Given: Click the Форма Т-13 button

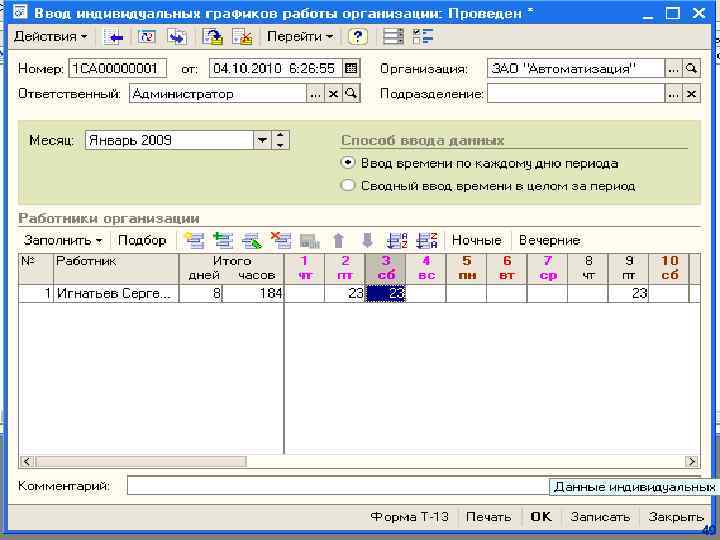Looking at the screenshot, I should [409, 517].
